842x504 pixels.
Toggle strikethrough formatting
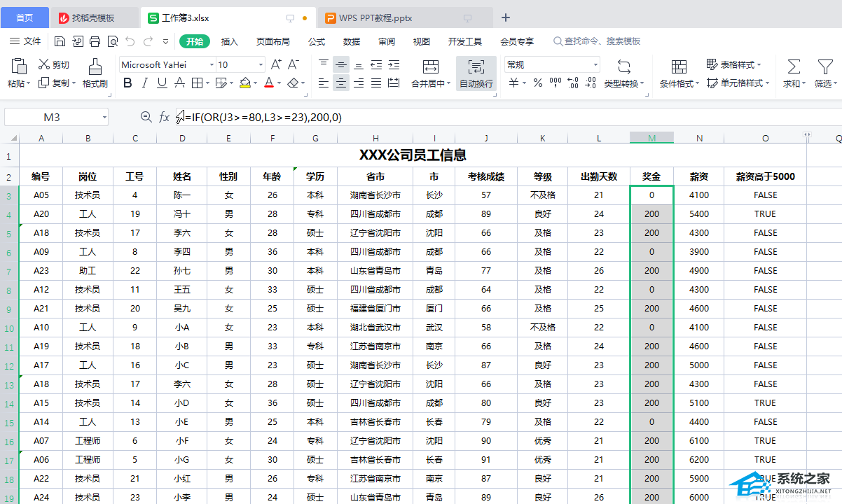click(179, 83)
